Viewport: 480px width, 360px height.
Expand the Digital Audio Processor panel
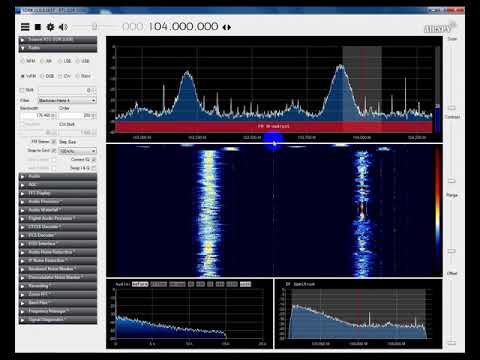click(x=58, y=218)
